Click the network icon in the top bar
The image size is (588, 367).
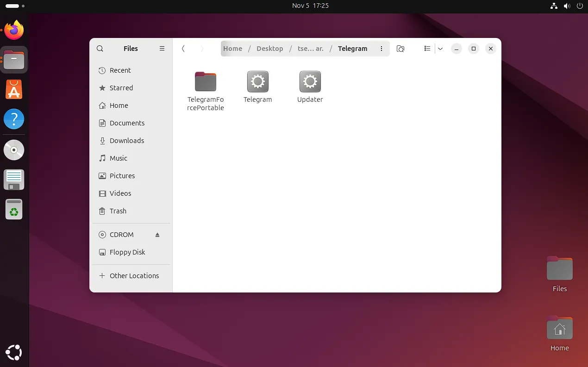[x=554, y=6]
